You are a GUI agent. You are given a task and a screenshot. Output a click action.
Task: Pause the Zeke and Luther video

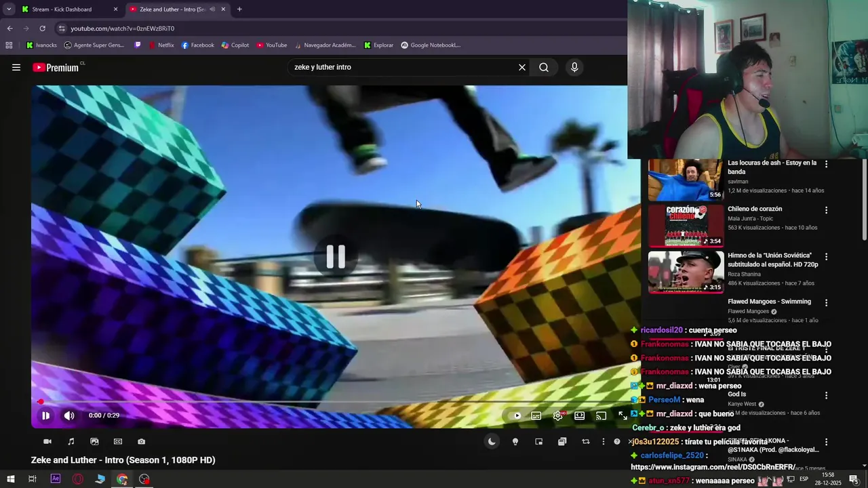45,415
